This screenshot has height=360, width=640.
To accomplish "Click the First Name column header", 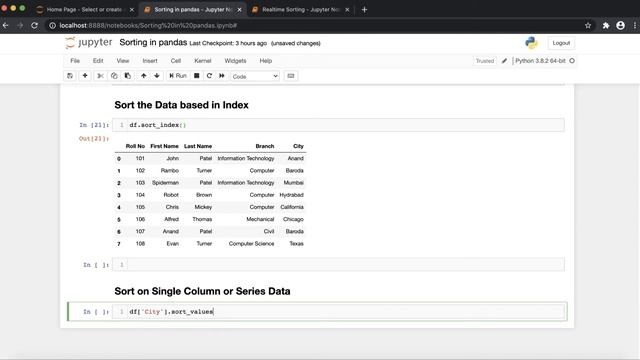I will point(164,146).
